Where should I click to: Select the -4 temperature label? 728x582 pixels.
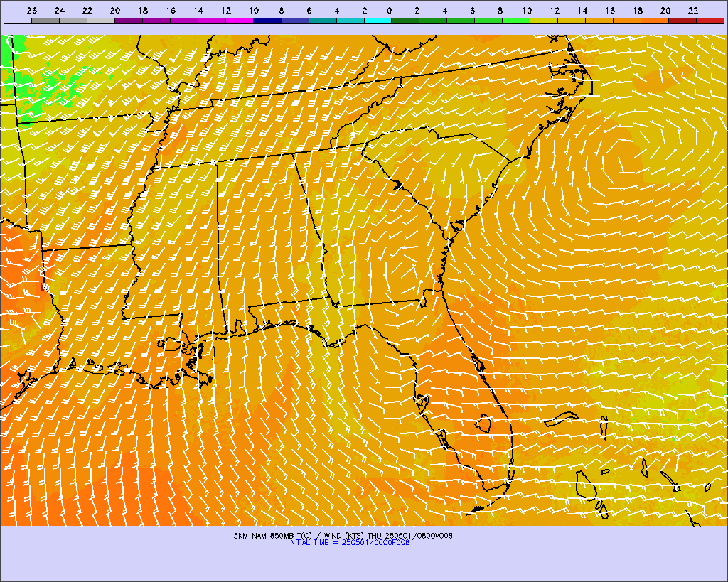coord(334,10)
